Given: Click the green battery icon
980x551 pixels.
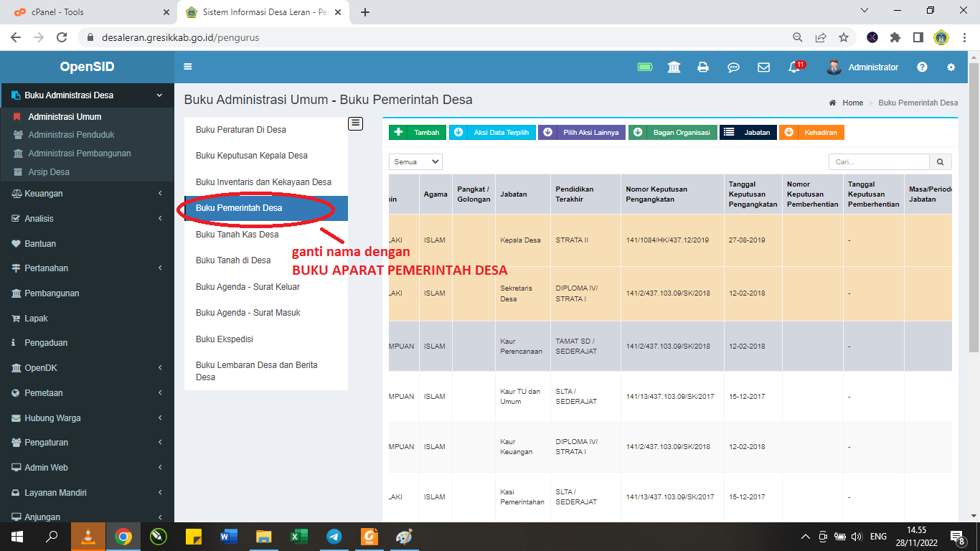Looking at the screenshot, I should pyautogui.click(x=644, y=66).
